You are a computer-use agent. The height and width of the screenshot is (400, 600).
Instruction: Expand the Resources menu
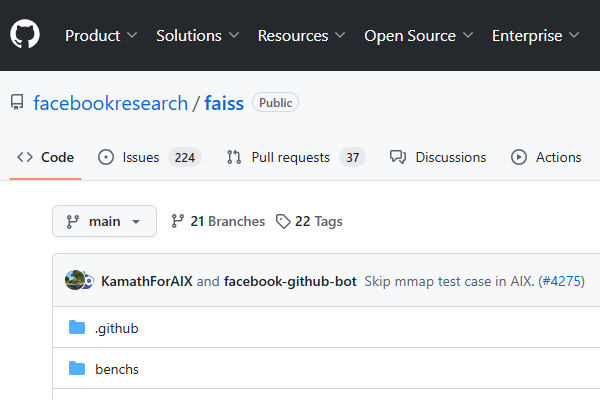(302, 36)
